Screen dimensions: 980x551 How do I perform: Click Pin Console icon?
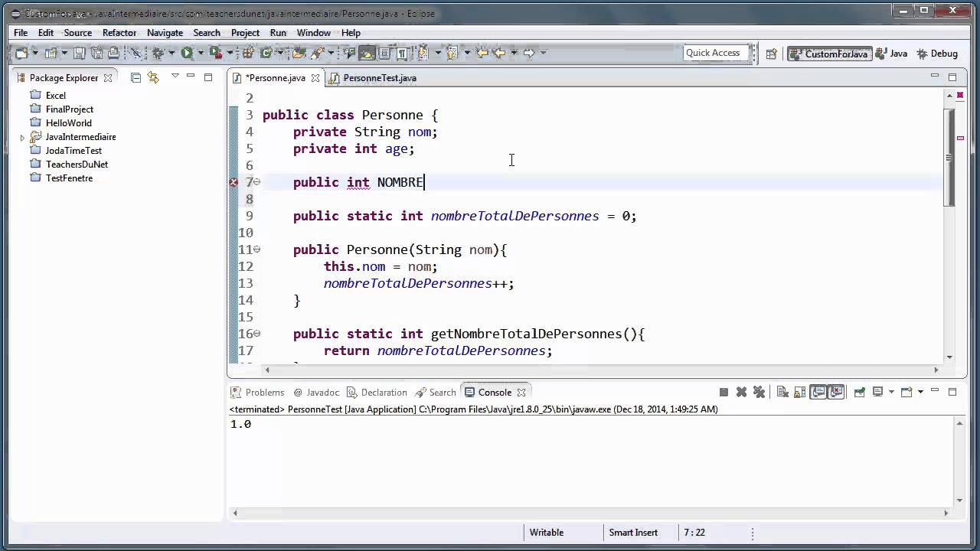(859, 392)
